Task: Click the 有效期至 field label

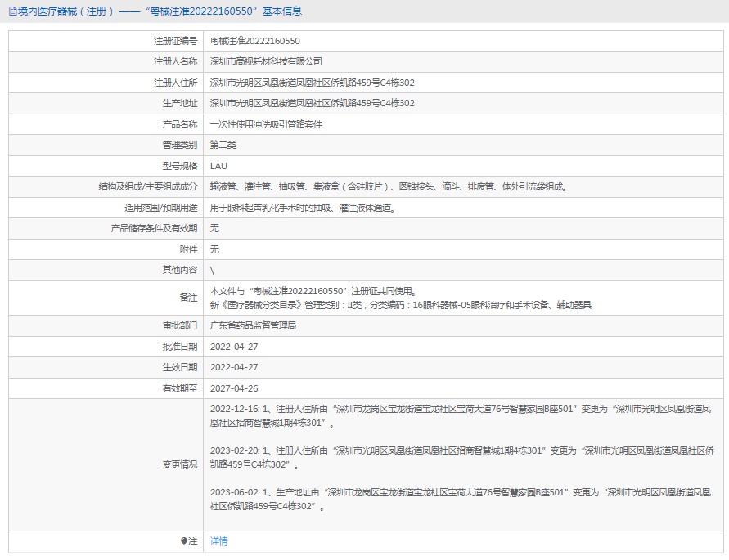Action: point(179,388)
